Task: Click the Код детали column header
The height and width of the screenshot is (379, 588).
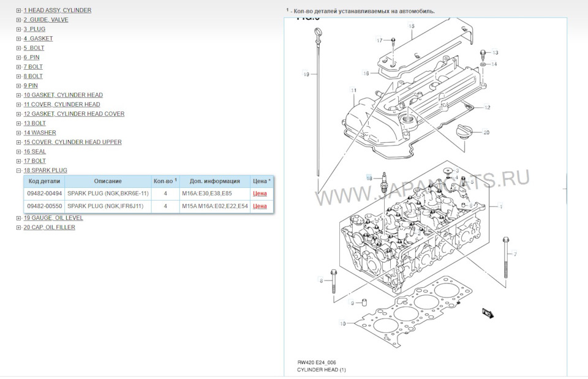Action: 44,181
